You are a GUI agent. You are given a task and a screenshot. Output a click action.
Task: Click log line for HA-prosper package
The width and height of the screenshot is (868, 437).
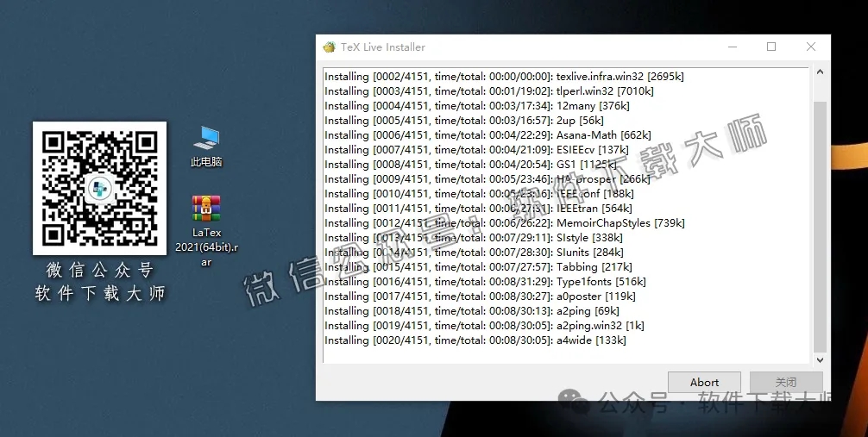coord(487,179)
